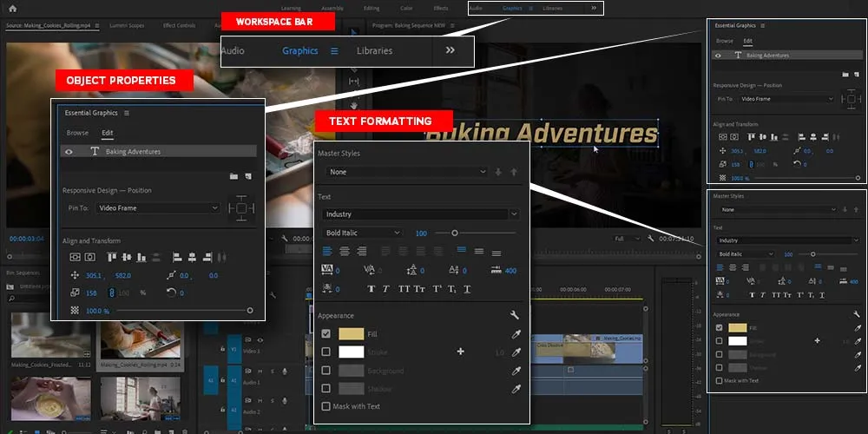Screen dimensions: 868x434
Task: Toggle the scale lock link in enlarged Object Properties panel
Action: [111, 293]
